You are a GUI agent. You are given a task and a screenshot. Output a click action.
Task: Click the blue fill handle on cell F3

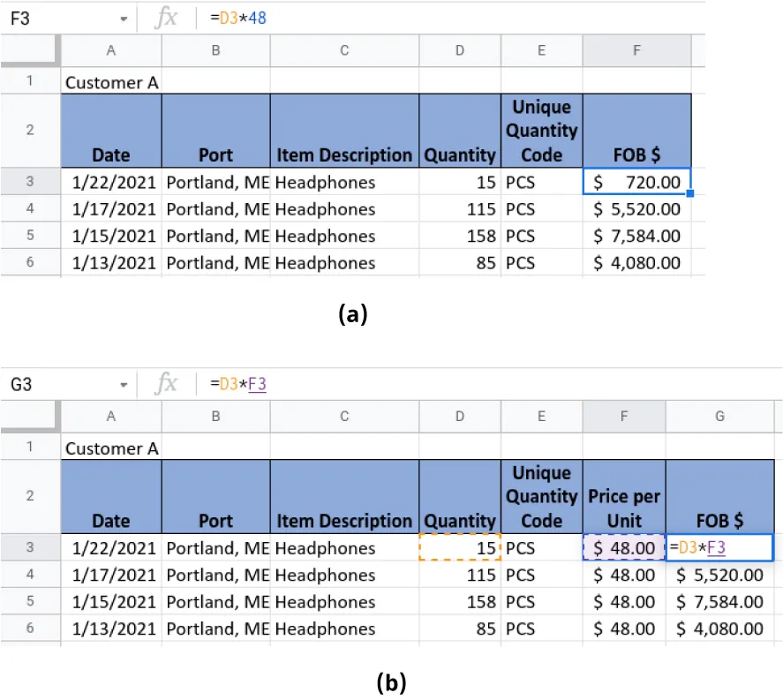click(x=691, y=195)
